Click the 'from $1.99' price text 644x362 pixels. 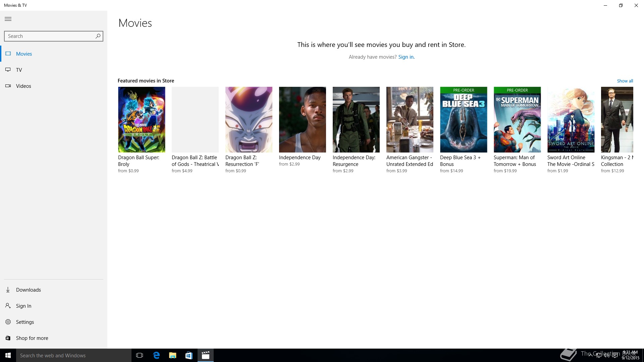pos(558,171)
